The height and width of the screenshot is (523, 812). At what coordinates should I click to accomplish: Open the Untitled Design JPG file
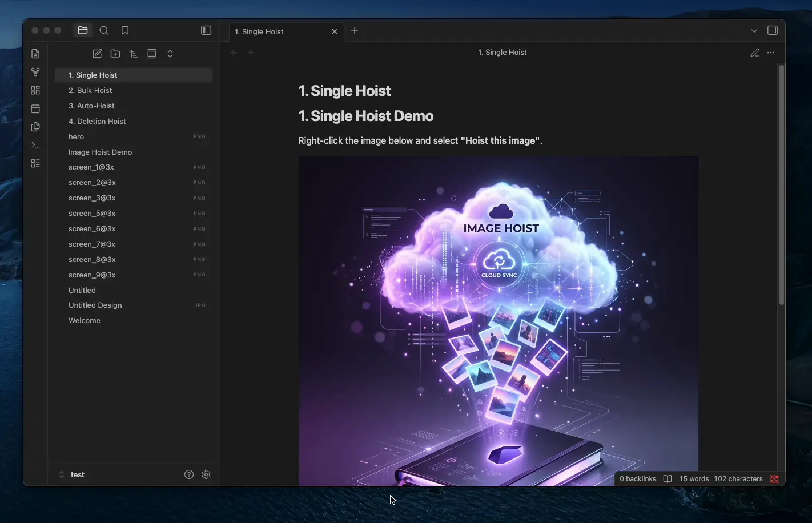tap(134, 305)
